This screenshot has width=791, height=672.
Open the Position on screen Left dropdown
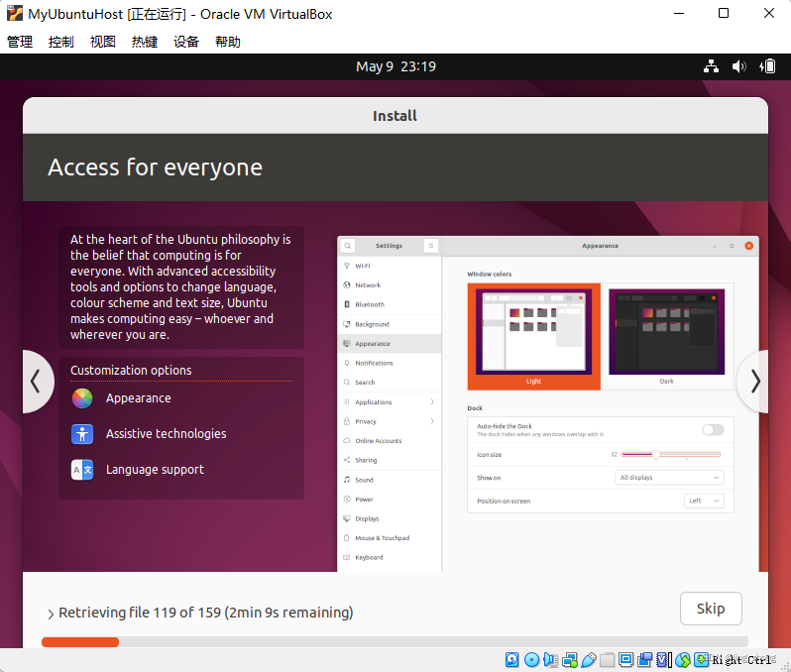click(x=704, y=501)
